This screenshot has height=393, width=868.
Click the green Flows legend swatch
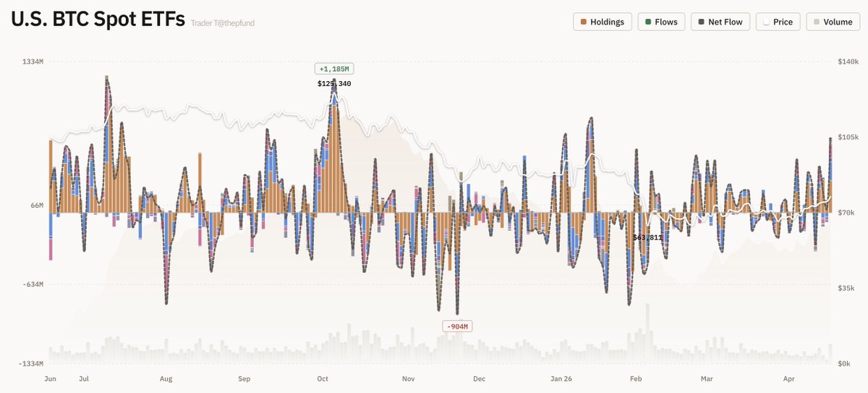(648, 22)
